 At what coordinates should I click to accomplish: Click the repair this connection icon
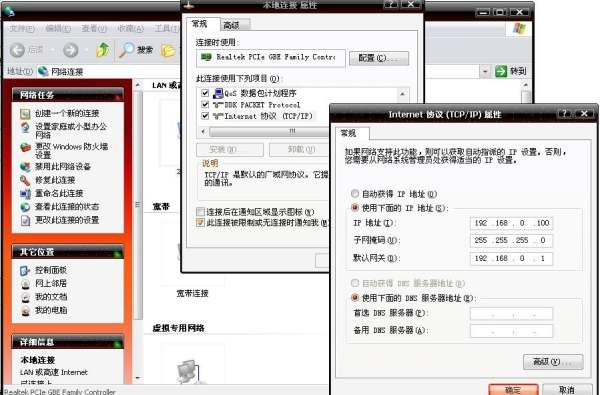tap(25, 180)
